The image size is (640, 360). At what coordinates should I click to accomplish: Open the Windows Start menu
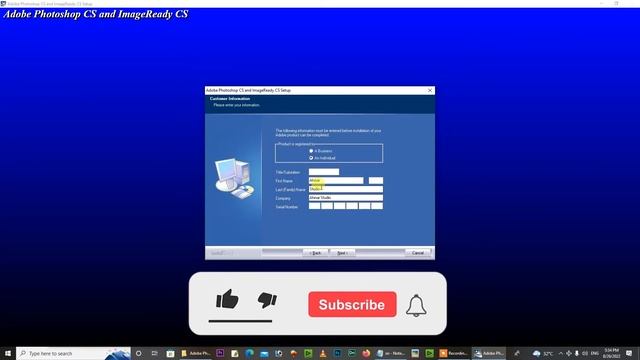click(x=8, y=353)
